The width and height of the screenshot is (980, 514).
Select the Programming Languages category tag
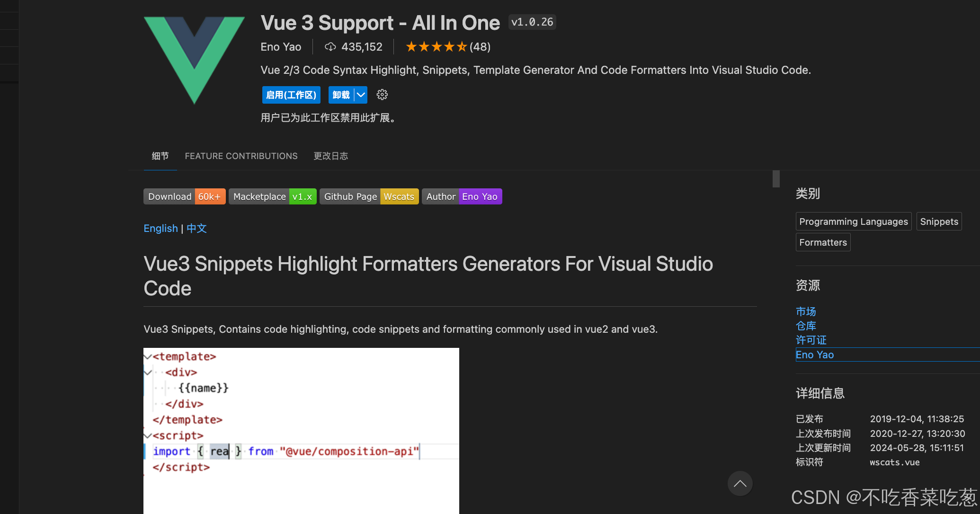point(854,222)
